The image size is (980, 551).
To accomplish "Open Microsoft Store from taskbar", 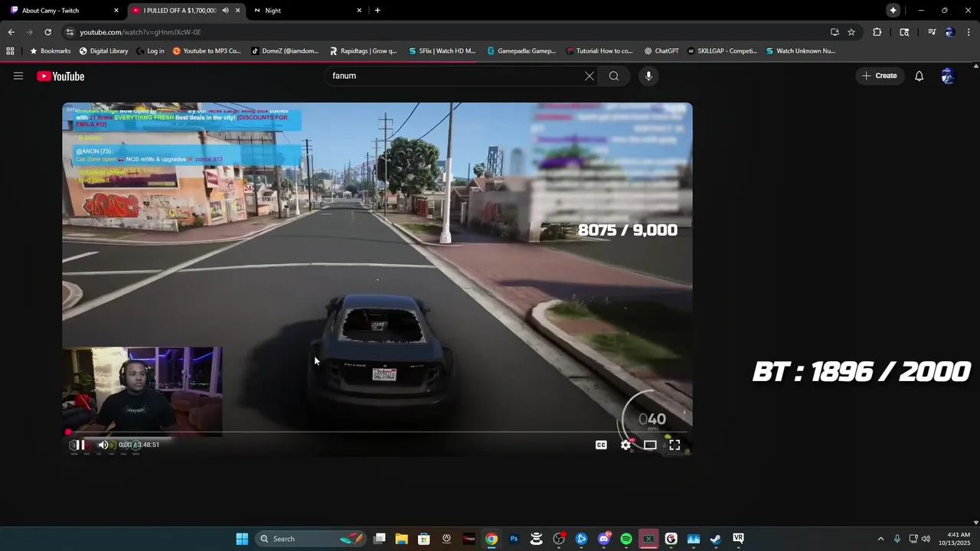I will coord(423,539).
